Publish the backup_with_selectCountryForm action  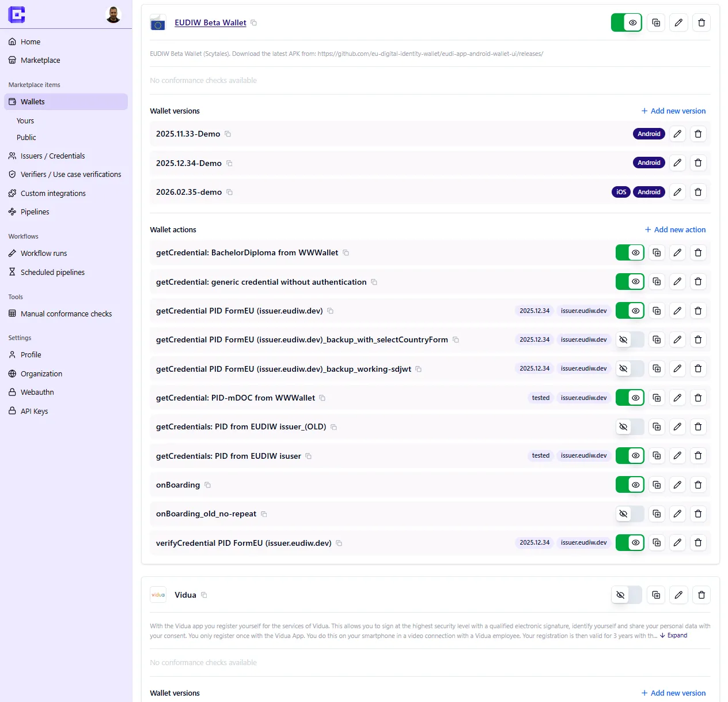[630, 339]
